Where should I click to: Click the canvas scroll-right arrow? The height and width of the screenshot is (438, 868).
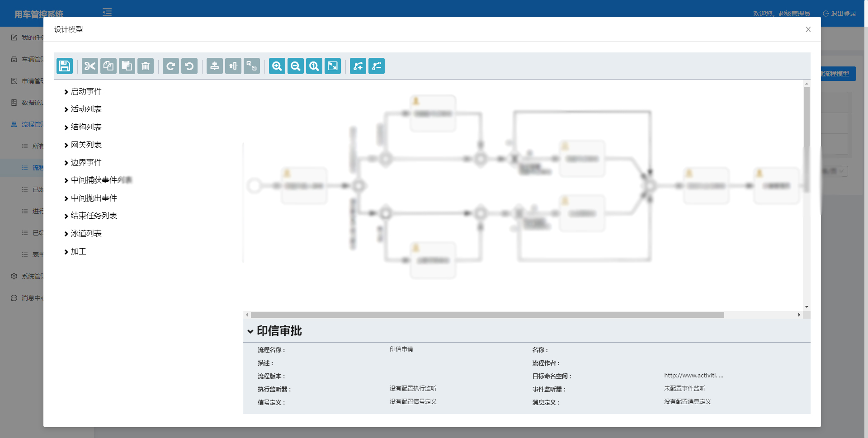pyautogui.click(x=799, y=315)
